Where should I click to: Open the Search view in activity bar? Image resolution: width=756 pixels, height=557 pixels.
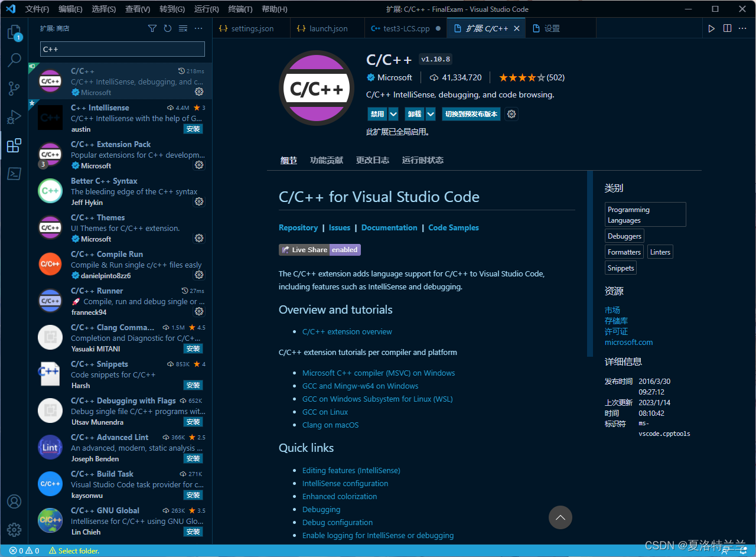14,60
